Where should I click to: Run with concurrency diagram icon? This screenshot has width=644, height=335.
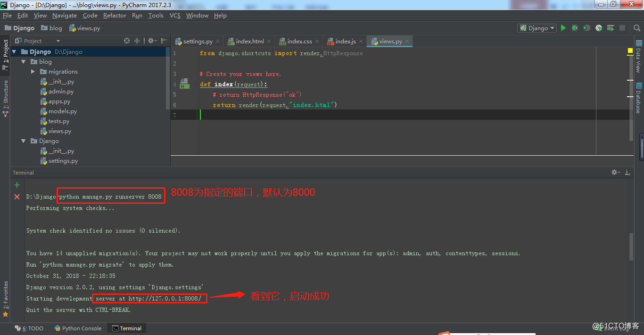point(611,28)
